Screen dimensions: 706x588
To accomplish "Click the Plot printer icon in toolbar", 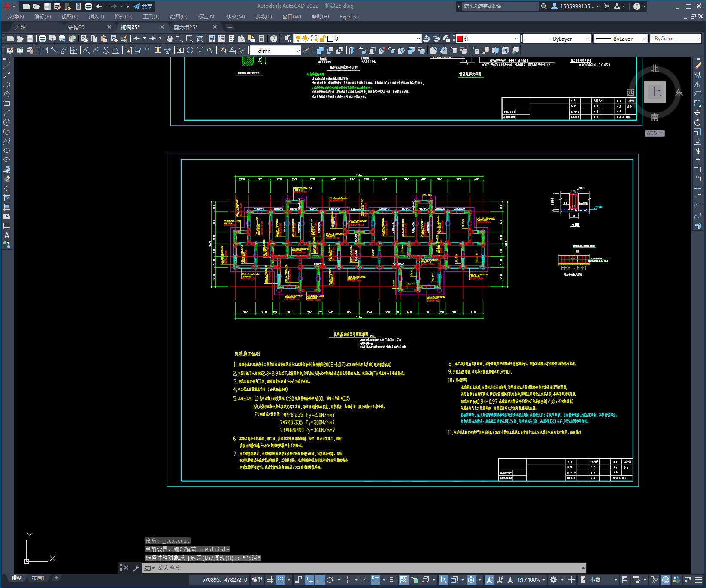I will pos(42,39).
